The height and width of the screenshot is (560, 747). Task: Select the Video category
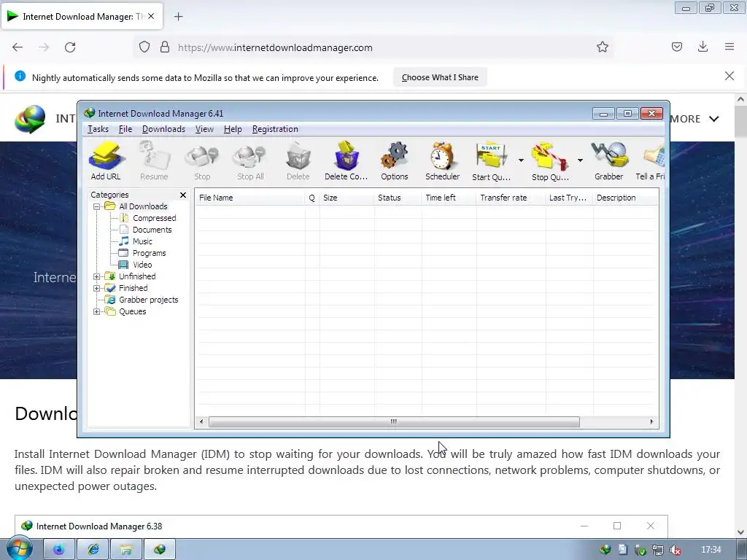point(142,265)
